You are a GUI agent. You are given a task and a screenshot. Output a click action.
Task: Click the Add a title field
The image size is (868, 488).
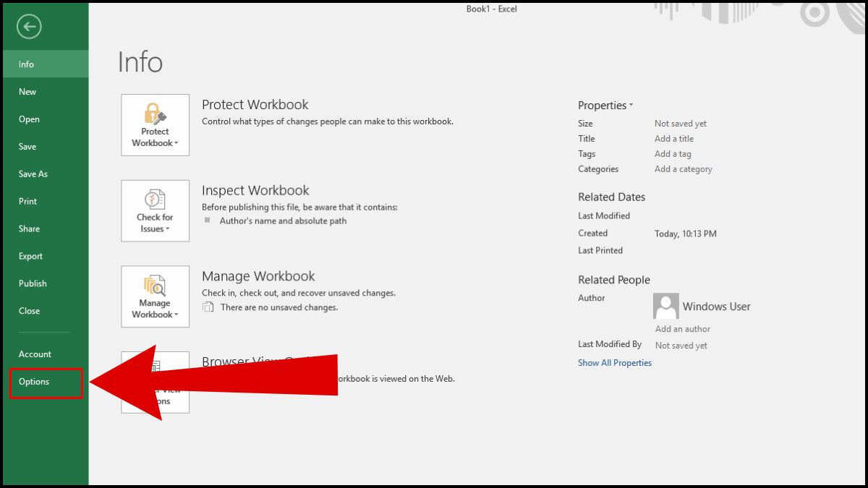[674, 139]
